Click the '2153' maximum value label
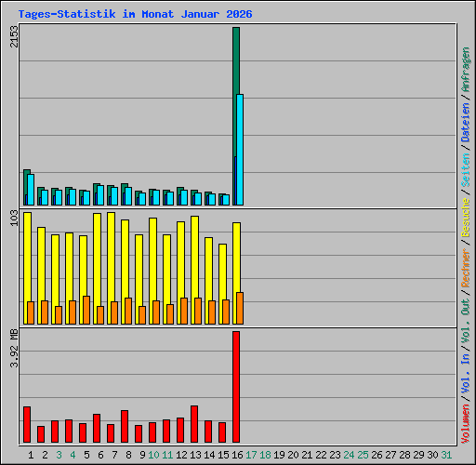 coord(14,36)
